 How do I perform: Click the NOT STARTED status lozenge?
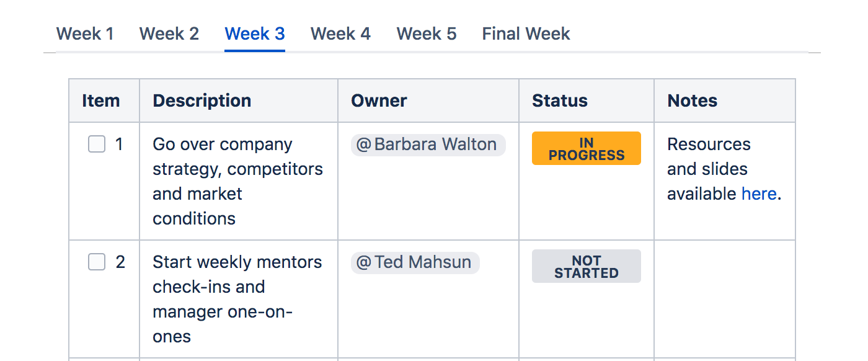click(x=586, y=265)
